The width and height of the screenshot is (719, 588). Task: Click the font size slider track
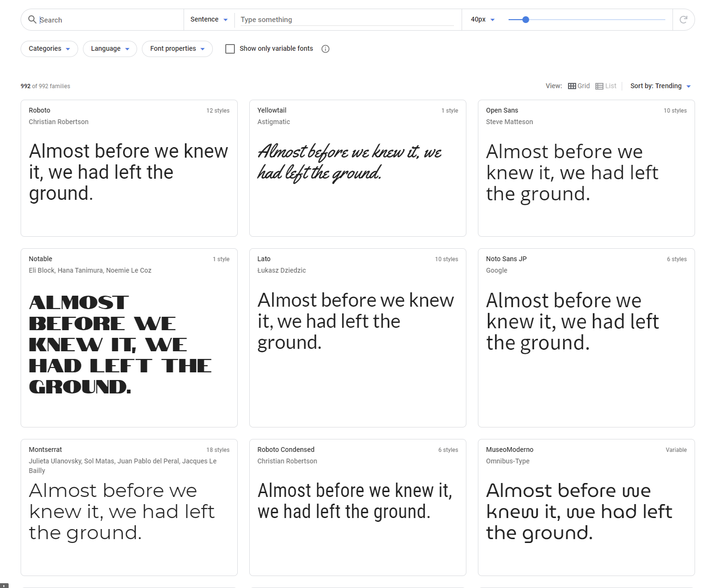(587, 20)
